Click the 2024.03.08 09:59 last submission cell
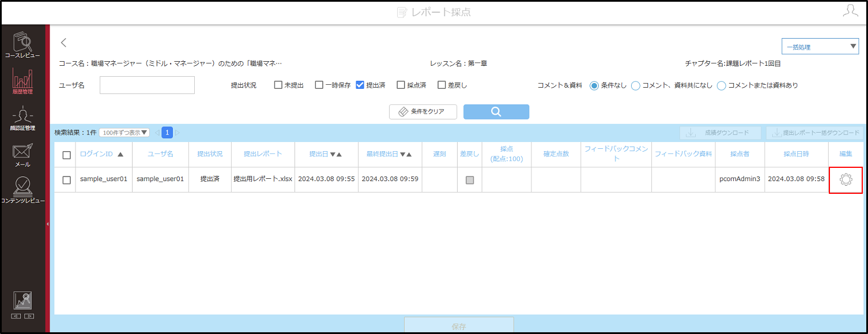Viewport: 868px width, 334px height. click(x=390, y=179)
